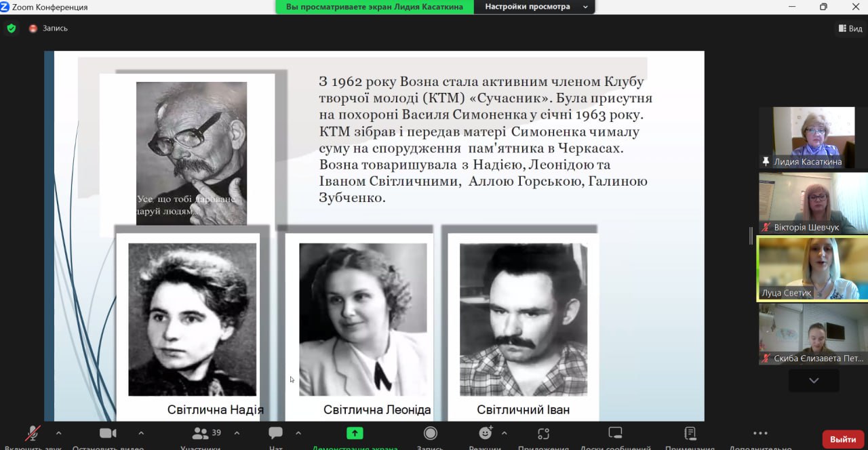Click the photo of Світлична Леоніда
Viewport: 868px width, 450px height.
tap(363, 319)
